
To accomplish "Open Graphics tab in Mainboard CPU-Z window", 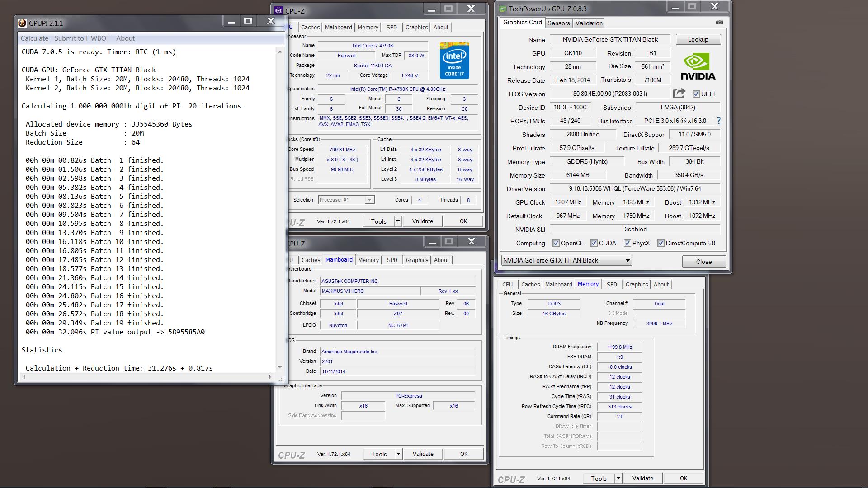I will tap(417, 260).
